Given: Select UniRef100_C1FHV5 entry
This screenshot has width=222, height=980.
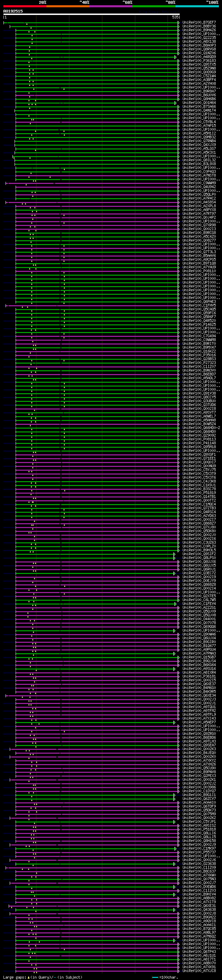Looking at the screenshot, I should [199, 306].
